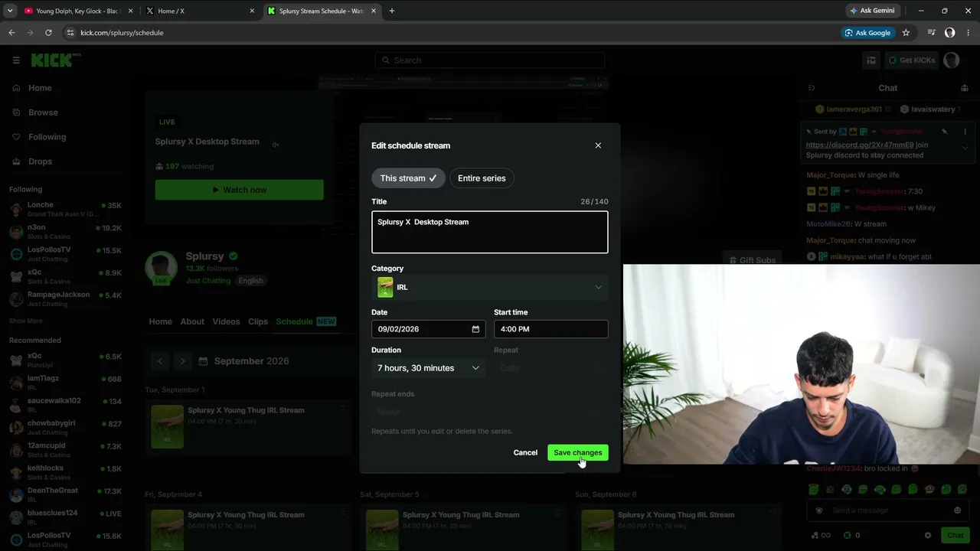Close the Edit schedule stream dialog
980x551 pixels.
598,145
